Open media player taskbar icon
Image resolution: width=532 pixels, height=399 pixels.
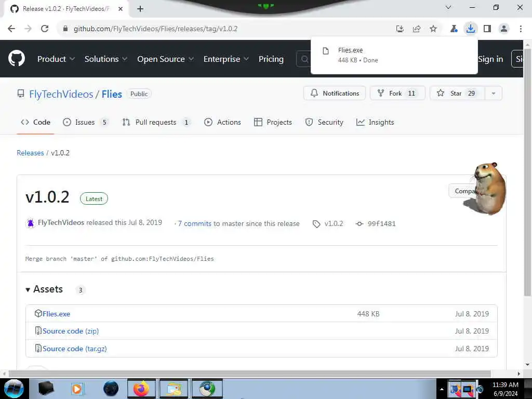pos(77,389)
